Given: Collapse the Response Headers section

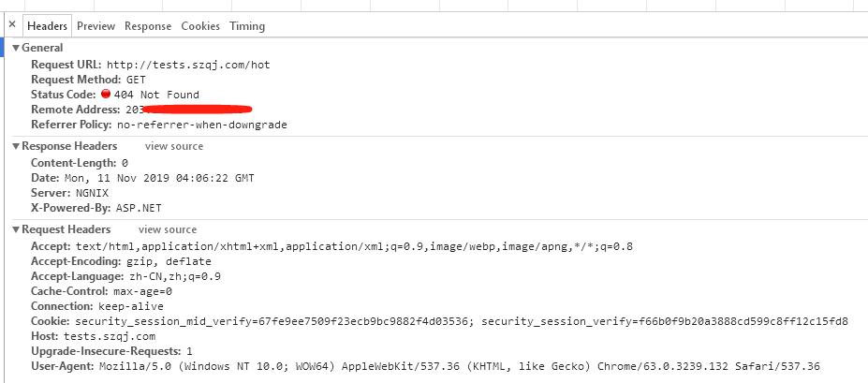Looking at the screenshot, I should pos(16,146).
